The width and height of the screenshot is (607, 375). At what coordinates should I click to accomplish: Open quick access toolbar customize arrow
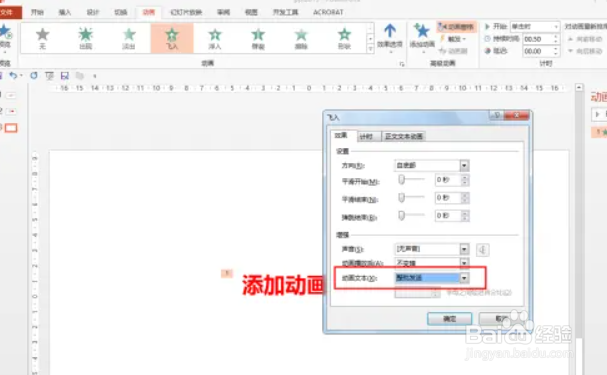point(95,76)
